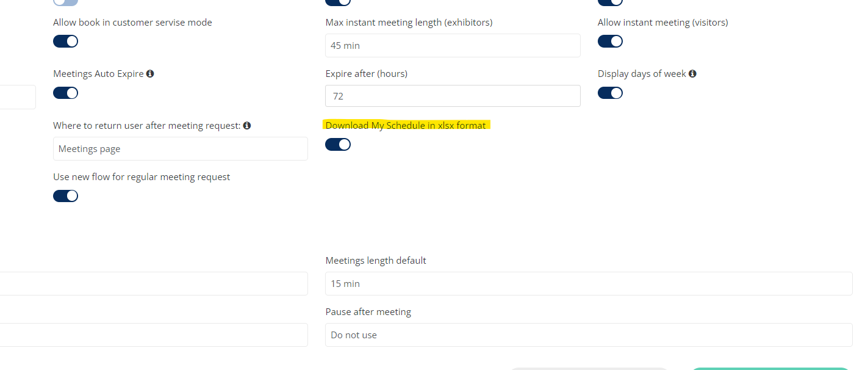Disable Allow instant meeting (visitors) switch
Viewport: 868px width, 370px height.
pyautogui.click(x=610, y=42)
